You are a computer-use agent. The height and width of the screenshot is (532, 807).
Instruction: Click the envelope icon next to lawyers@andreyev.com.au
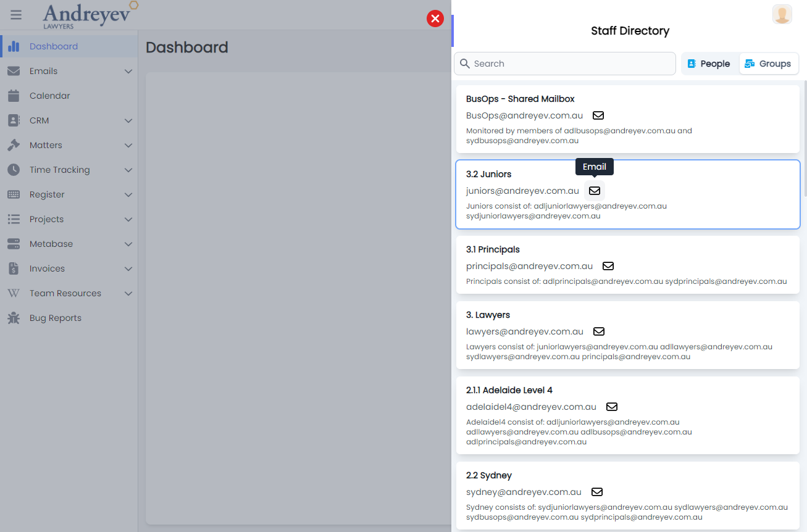598,331
